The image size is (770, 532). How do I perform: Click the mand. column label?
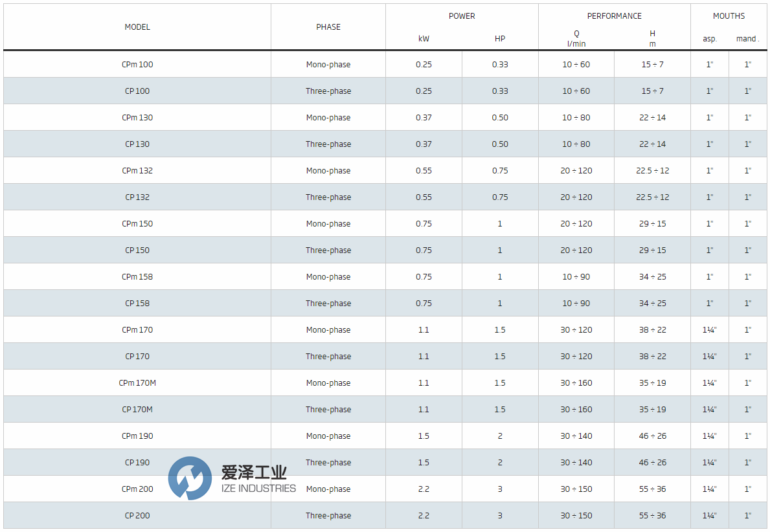pyautogui.click(x=746, y=38)
